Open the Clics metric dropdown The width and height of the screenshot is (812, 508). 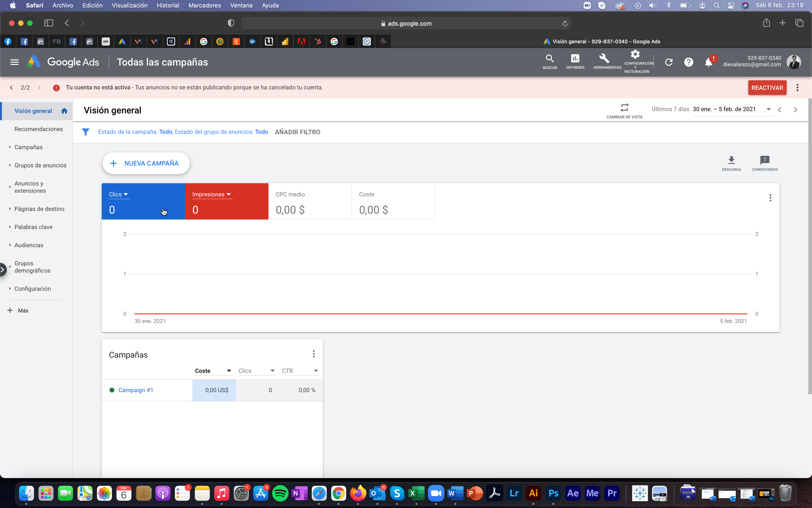point(119,195)
